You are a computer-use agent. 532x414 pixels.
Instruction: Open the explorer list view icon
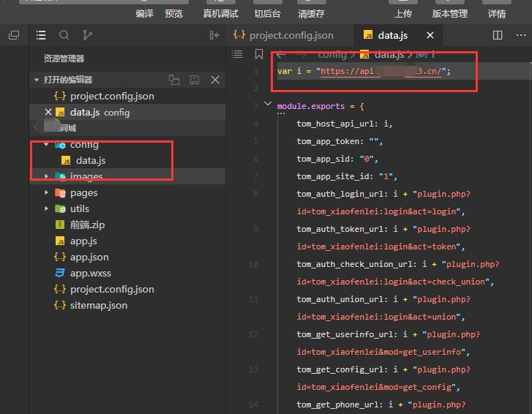click(x=41, y=35)
